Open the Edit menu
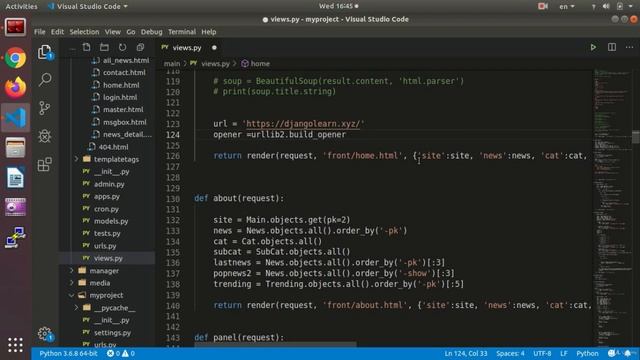Screen dimensions: 640x360 [x=57, y=32]
